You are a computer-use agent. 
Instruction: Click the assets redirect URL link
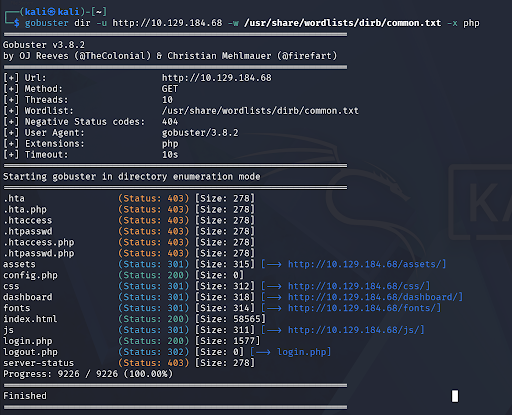pos(365,264)
